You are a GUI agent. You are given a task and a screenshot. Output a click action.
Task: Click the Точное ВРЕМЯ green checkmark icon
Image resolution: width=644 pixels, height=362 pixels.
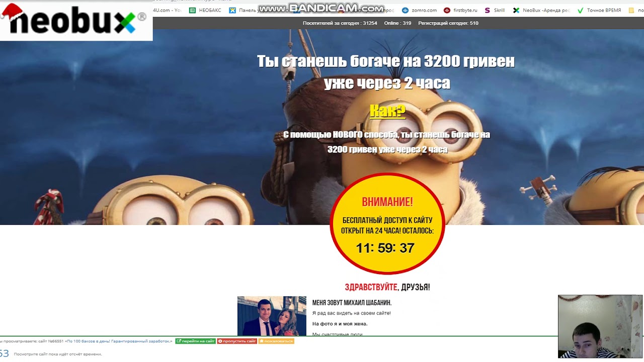tap(580, 10)
